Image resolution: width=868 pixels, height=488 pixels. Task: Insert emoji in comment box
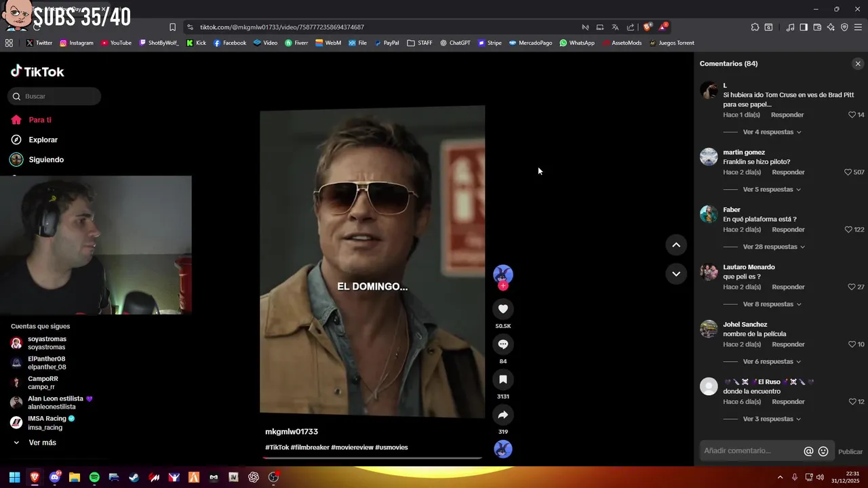click(823, 451)
